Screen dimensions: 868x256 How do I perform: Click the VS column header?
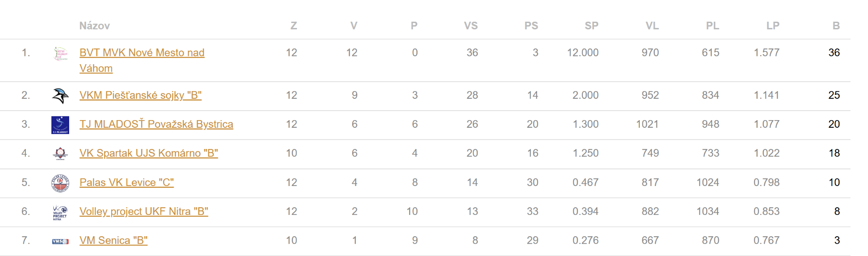tap(471, 26)
